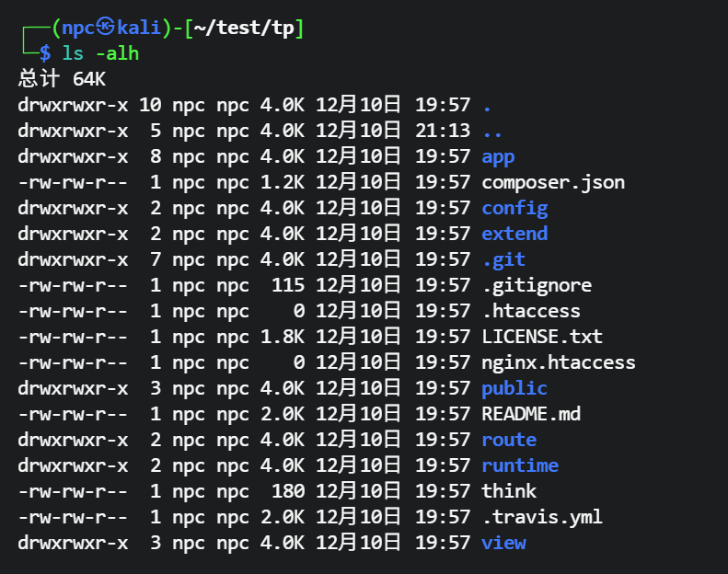Click the .htaccess file name
This screenshot has height=574, width=728.
(x=531, y=311)
